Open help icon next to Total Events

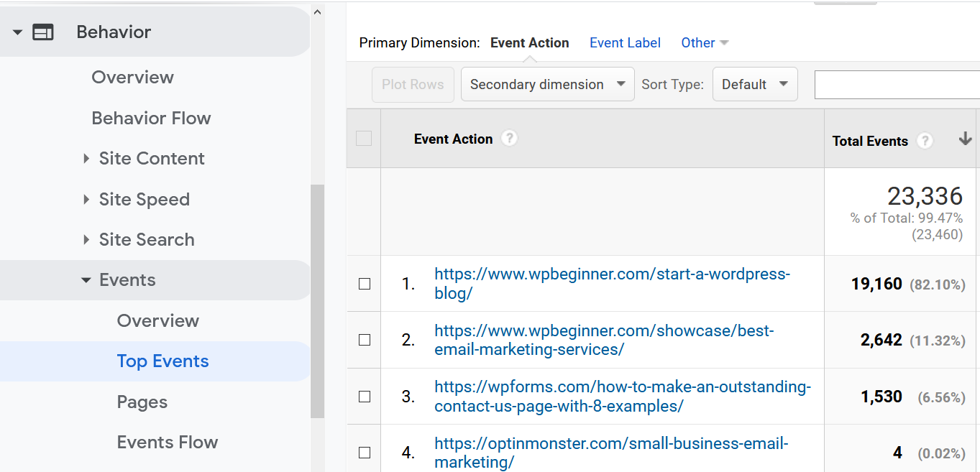(x=925, y=141)
